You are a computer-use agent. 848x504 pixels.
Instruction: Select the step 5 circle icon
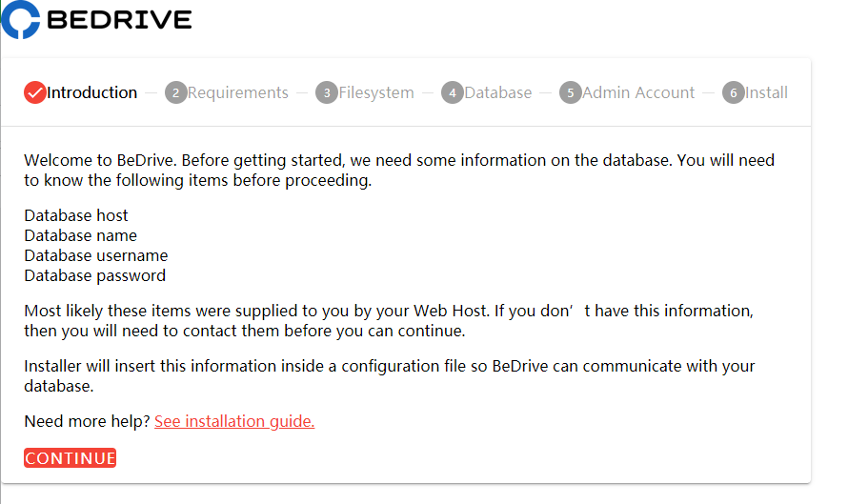pos(571,93)
